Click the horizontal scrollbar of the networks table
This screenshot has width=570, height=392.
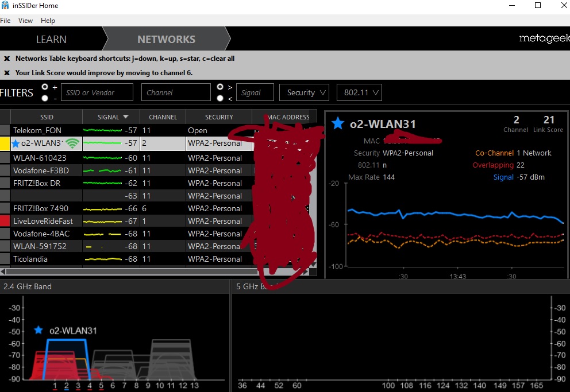pyautogui.click(x=132, y=271)
